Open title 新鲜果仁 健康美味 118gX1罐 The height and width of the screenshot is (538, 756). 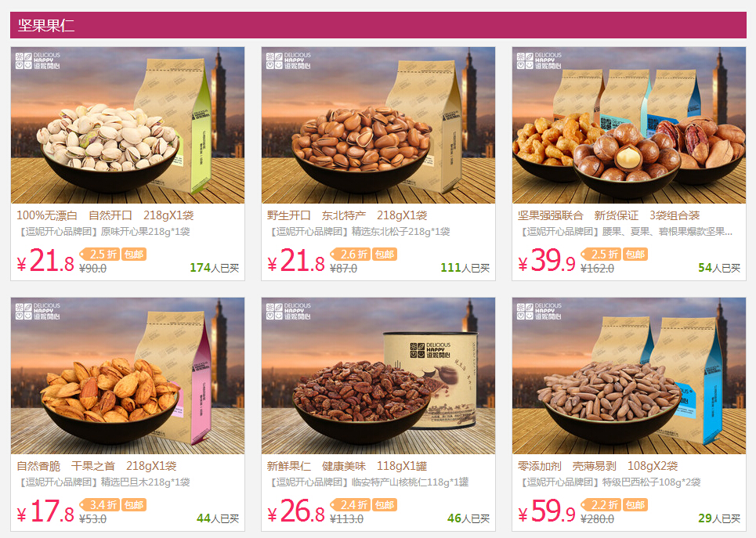(347, 466)
